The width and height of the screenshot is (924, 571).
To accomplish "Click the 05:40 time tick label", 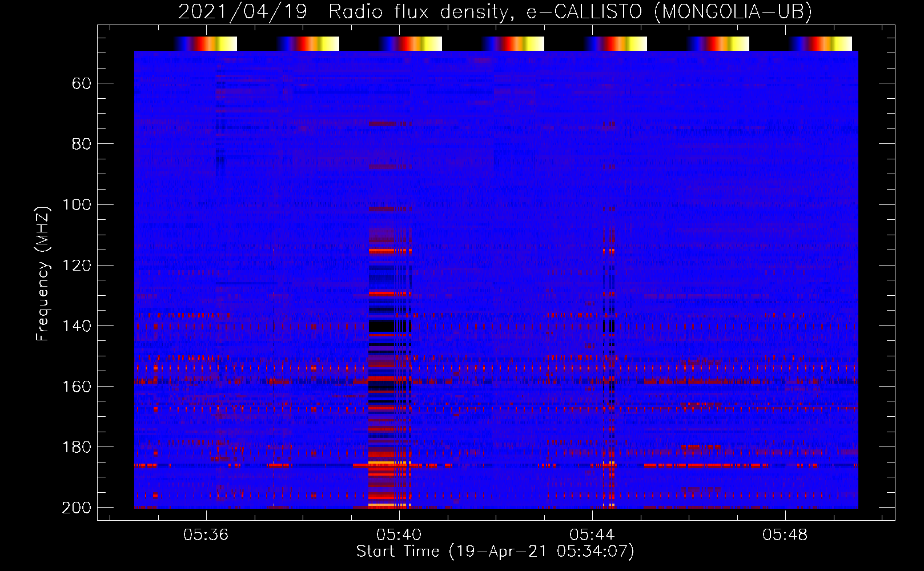I will click(399, 534).
